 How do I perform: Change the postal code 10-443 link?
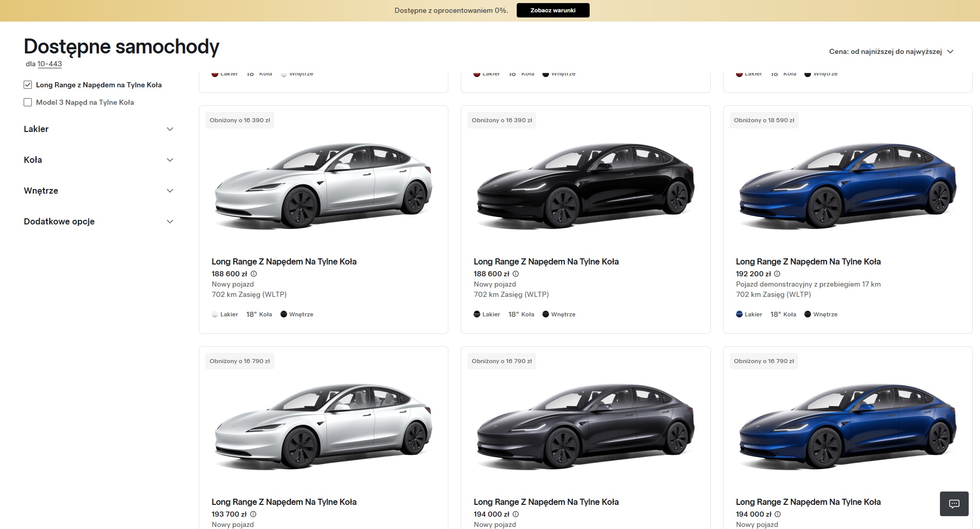pyautogui.click(x=49, y=64)
